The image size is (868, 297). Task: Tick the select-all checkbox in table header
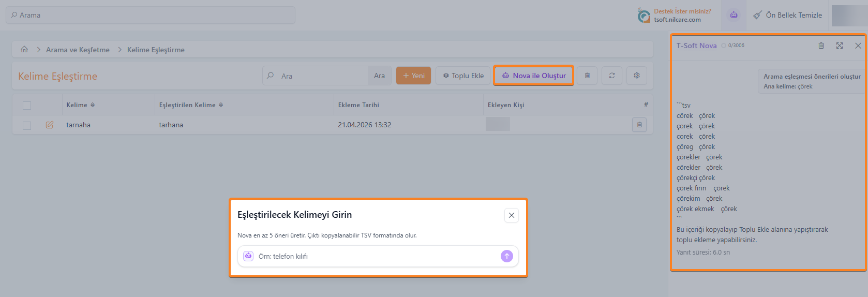27,105
